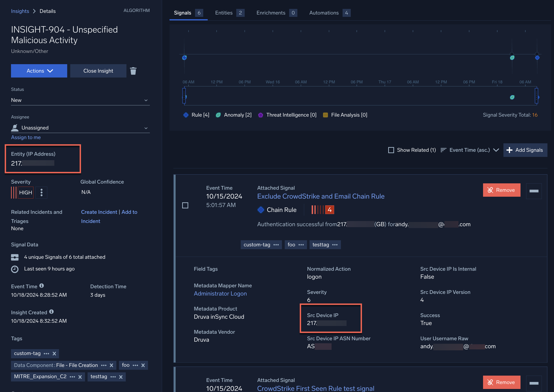Viewport: 554px width, 392px height.
Task: Click Event Time info icon
Action: [x=41, y=286]
